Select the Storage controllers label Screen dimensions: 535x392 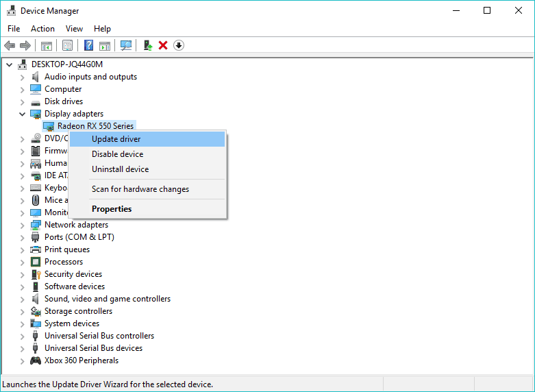click(x=79, y=311)
